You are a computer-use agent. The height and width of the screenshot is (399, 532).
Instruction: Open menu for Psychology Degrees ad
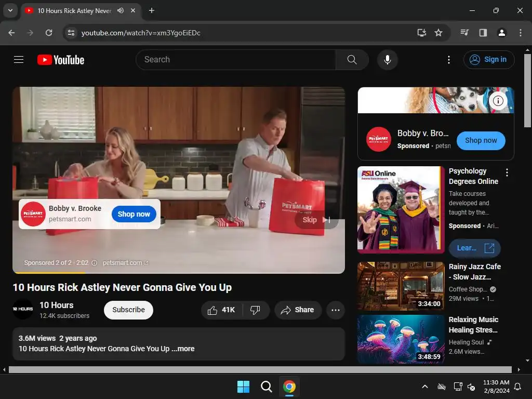pyautogui.click(x=507, y=172)
